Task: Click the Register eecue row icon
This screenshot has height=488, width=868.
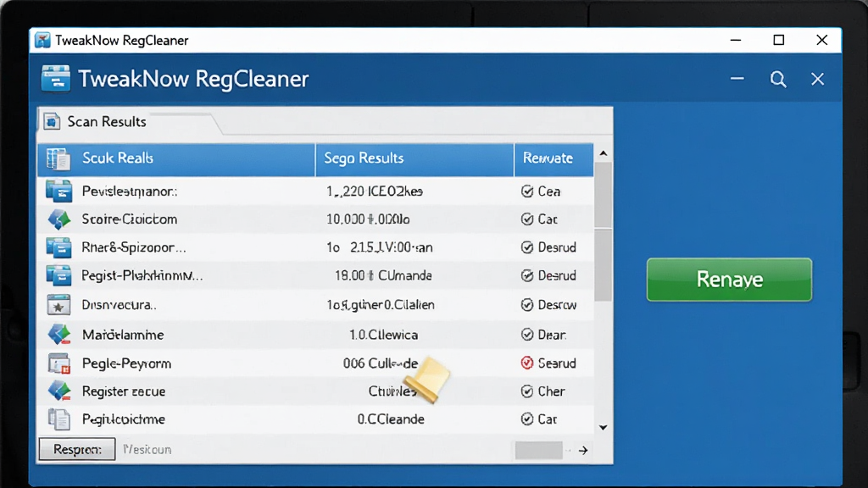Action: 59,391
